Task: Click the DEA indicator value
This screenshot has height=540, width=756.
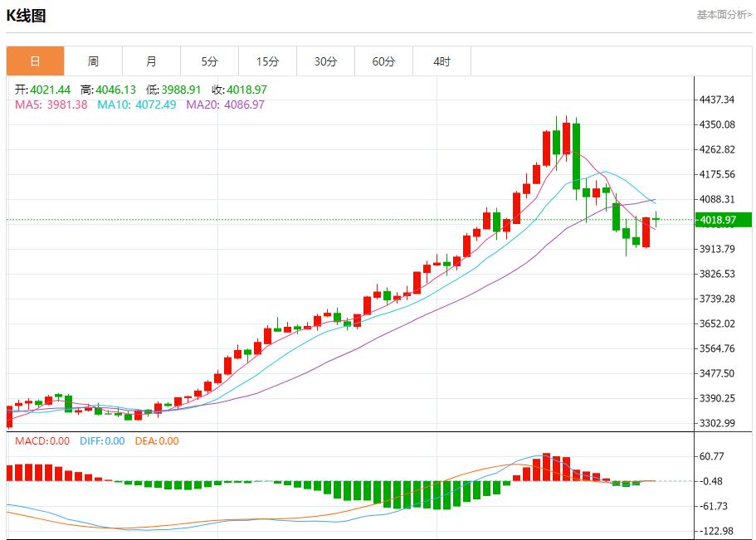Action: [158, 442]
